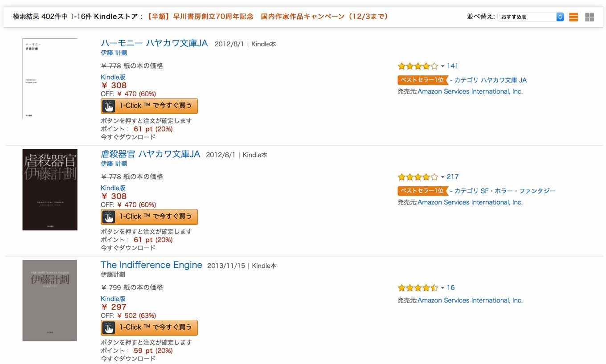Click the star rating of 虐殺器官

tap(418, 177)
